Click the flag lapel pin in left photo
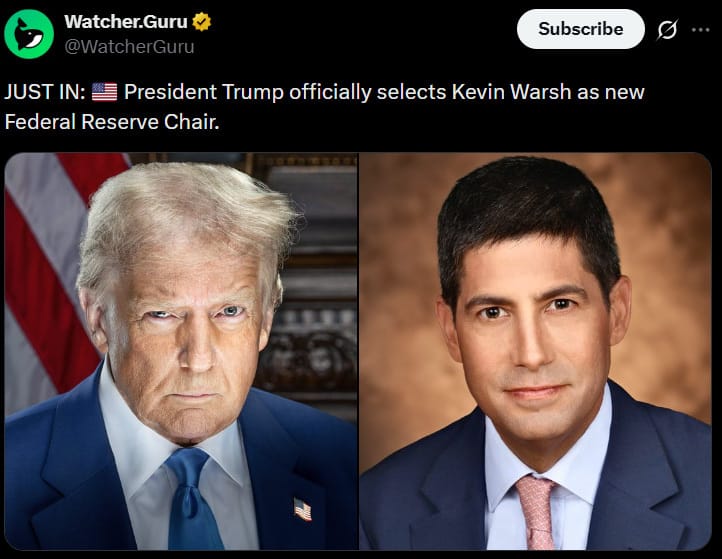The image size is (722, 559). (x=303, y=509)
